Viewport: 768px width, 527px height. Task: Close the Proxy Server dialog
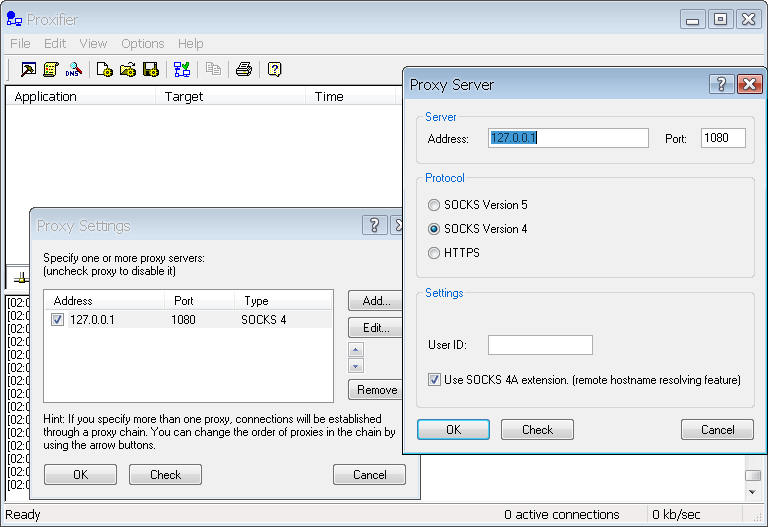749,84
